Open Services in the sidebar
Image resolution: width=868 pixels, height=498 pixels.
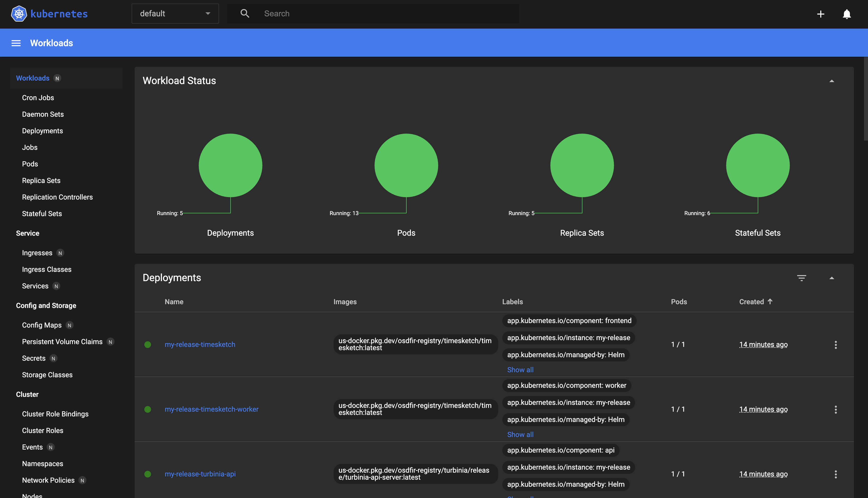pyautogui.click(x=35, y=286)
